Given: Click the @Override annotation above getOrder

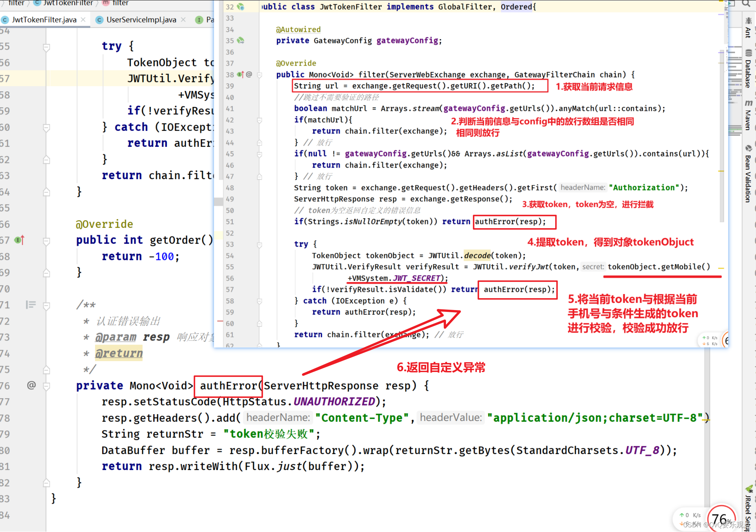Looking at the screenshot, I should coord(104,224).
